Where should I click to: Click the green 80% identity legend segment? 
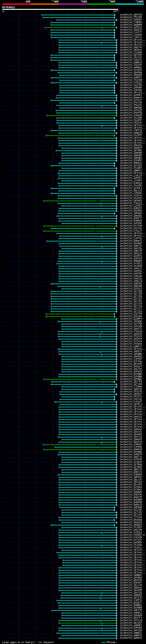(x=101, y=4)
